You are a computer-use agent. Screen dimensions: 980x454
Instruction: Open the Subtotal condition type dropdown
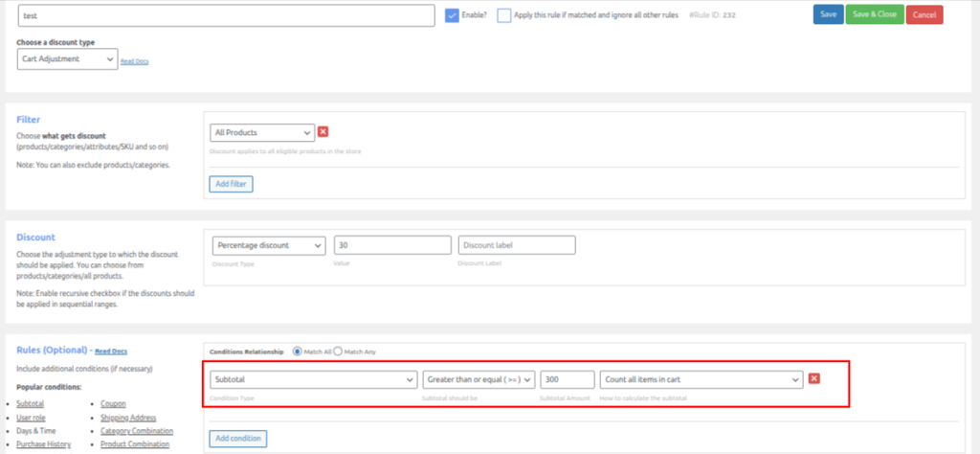click(x=312, y=379)
